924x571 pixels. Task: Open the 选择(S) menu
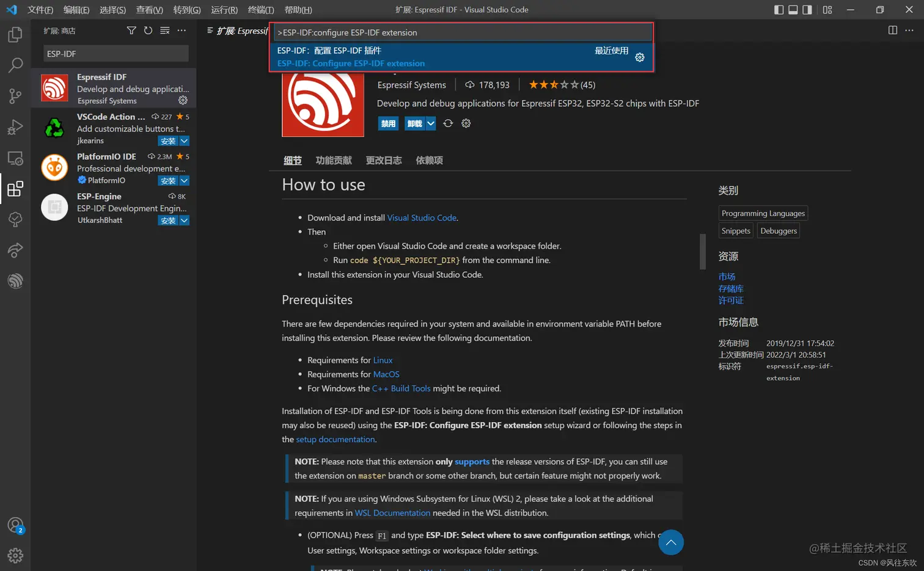113,10
